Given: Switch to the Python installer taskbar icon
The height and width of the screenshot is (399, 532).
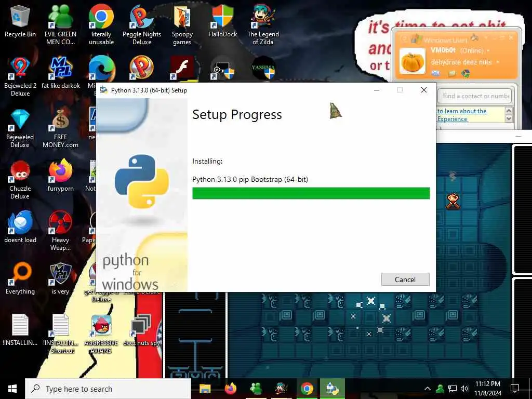Looking at the screenshot, I should point(332,389).
